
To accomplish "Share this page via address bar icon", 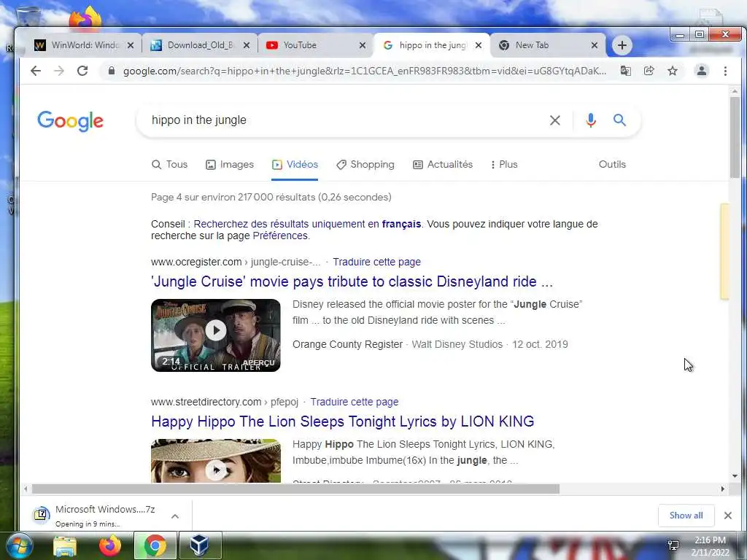I will pos(649,71).
